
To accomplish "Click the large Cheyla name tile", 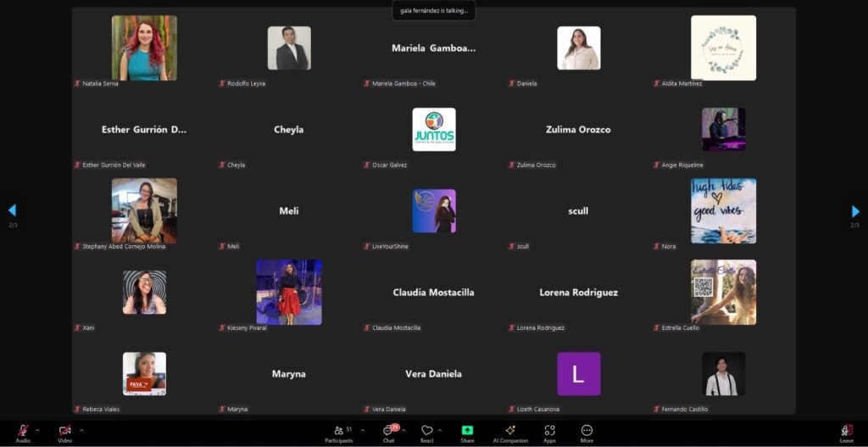I will pyautogui.click(x=289, y=130).
